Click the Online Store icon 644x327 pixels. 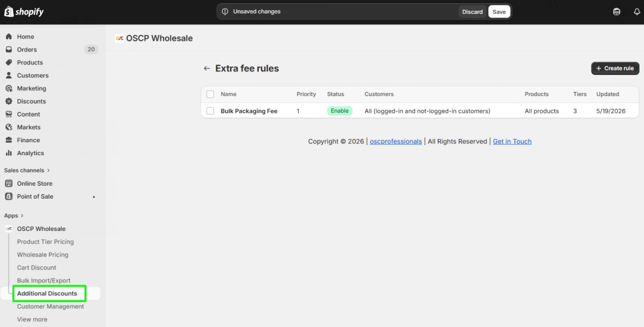pyautogui.click(x=9, y=183)
